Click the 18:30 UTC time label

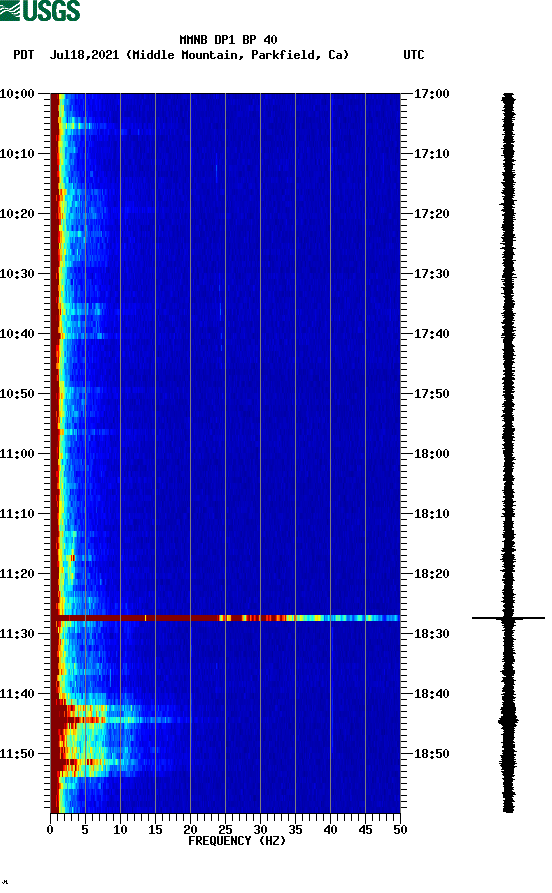click(x=431, y=634)
